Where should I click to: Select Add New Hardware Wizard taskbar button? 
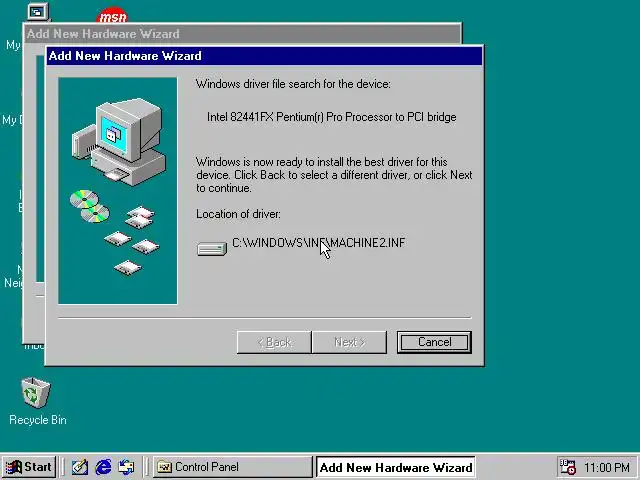396,467
